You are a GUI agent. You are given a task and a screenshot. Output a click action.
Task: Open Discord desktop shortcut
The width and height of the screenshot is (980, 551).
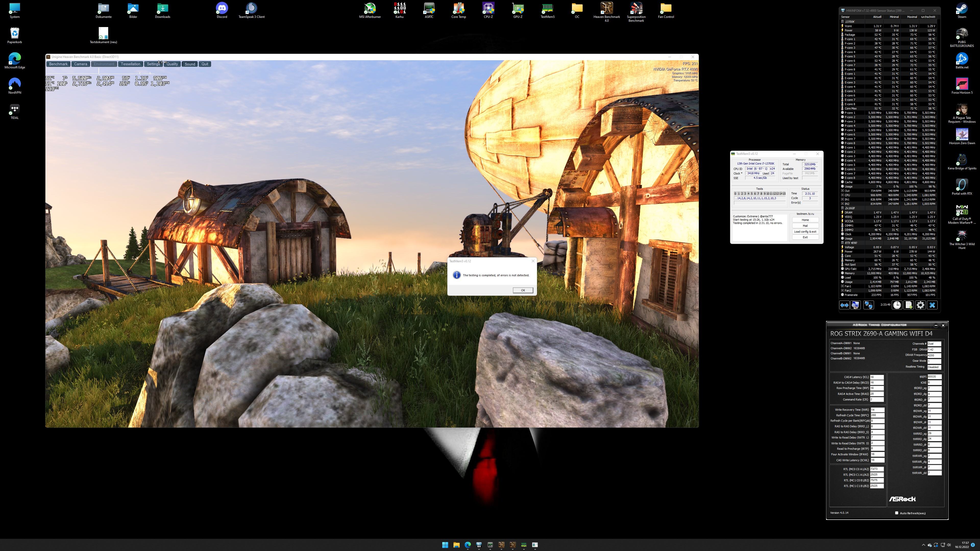[x=222, y=10]
